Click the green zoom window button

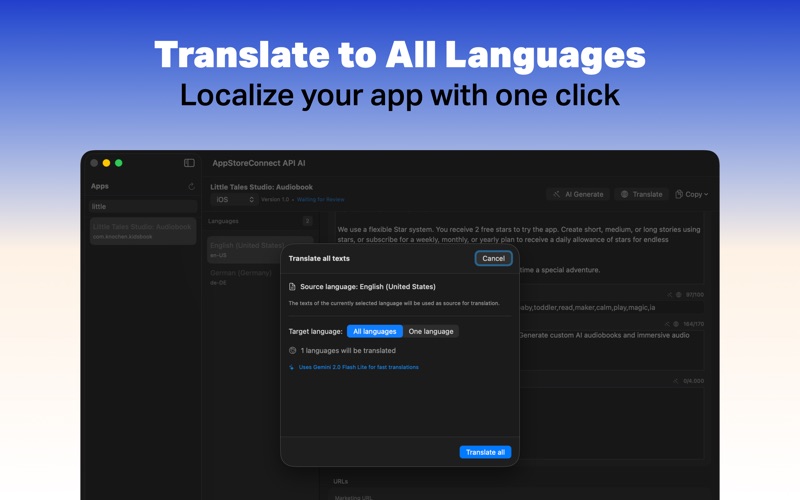click(x=118, y=163)
